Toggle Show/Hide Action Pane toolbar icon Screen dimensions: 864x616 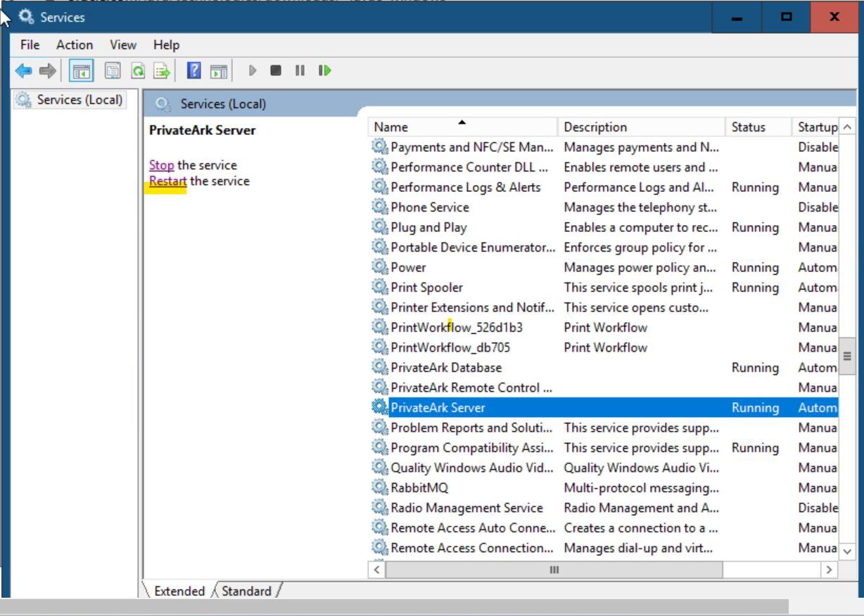pos(219,70)
